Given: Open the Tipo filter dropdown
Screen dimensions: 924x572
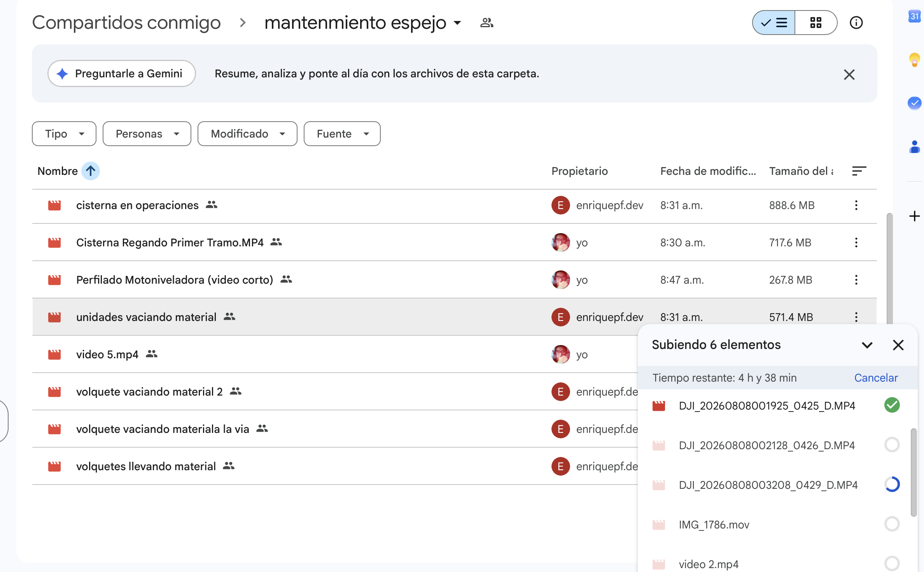Looking at the screenshot, I should [x=64, y=134].
